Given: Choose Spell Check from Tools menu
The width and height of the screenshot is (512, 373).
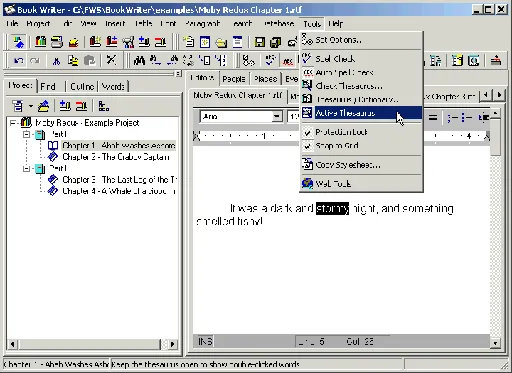Looking at the screenshot, I should tap(362, 59).
